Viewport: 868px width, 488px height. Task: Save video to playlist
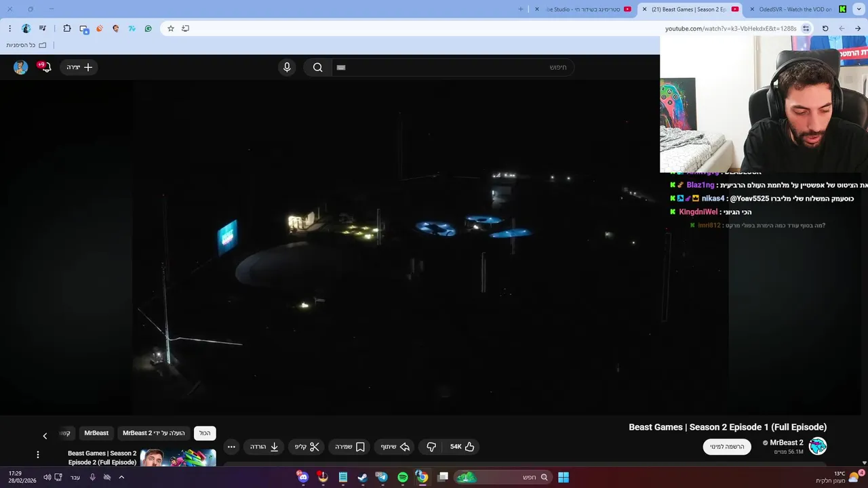coord(350,447)
